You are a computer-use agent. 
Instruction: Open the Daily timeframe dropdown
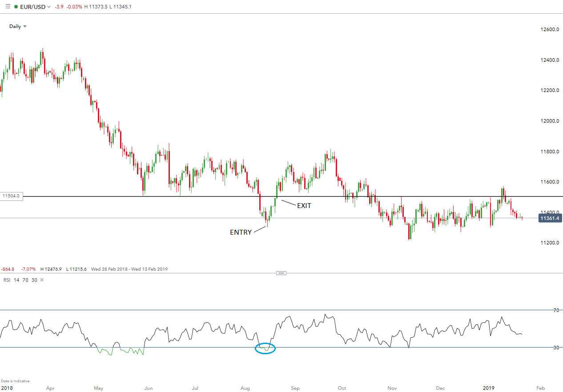click(18, 26)
